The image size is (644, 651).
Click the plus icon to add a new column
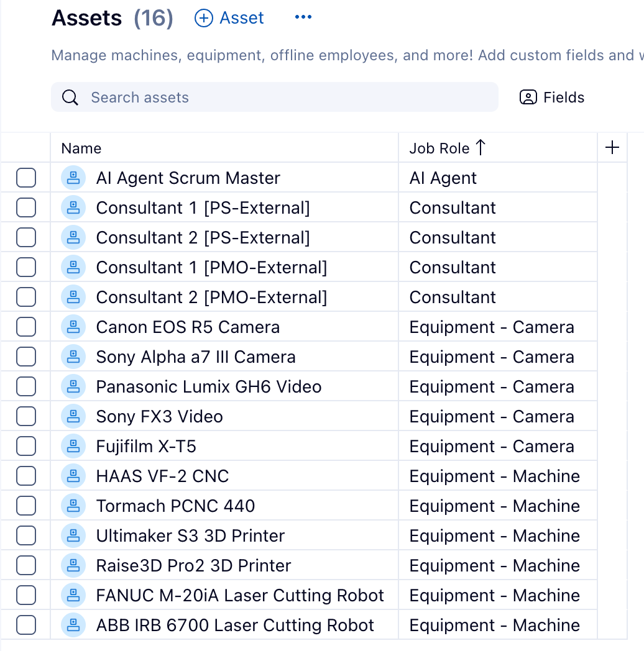612,148
